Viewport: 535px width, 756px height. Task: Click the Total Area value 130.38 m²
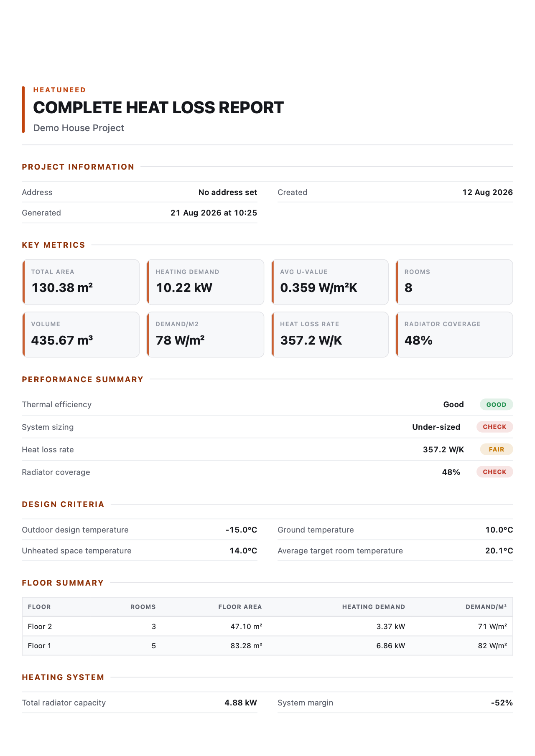pyautogui.click(x=62, y=288)
